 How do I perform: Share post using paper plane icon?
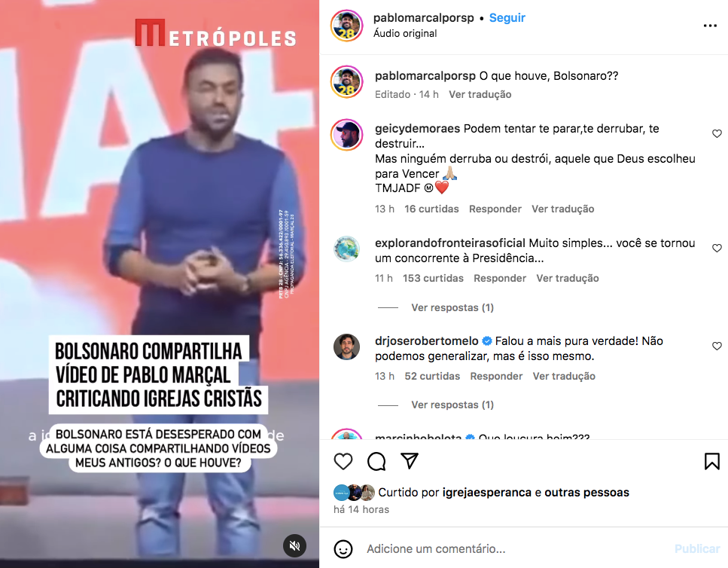(410, 461)
